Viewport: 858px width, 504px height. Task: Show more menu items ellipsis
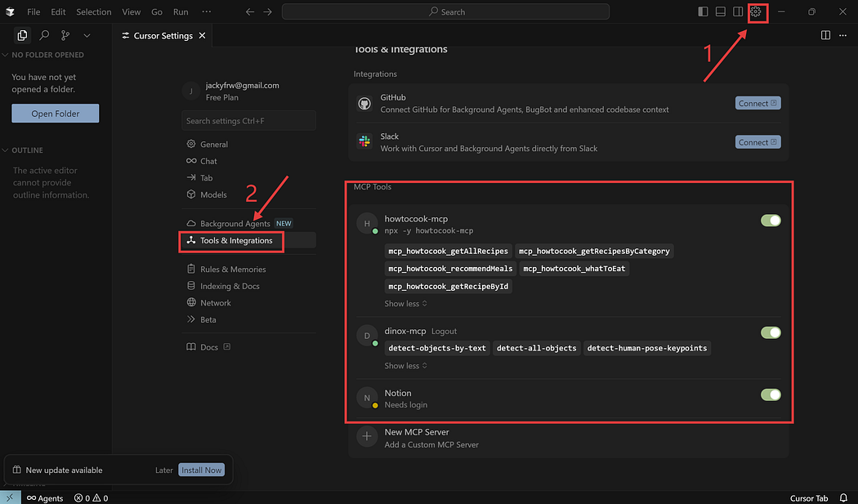point(206,11)
